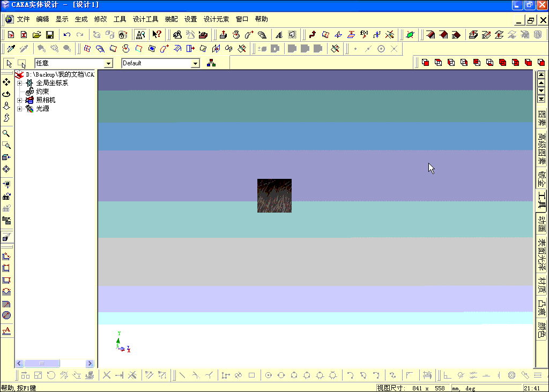
Task: Select the zoom window tool
Action: coord(6,146)
